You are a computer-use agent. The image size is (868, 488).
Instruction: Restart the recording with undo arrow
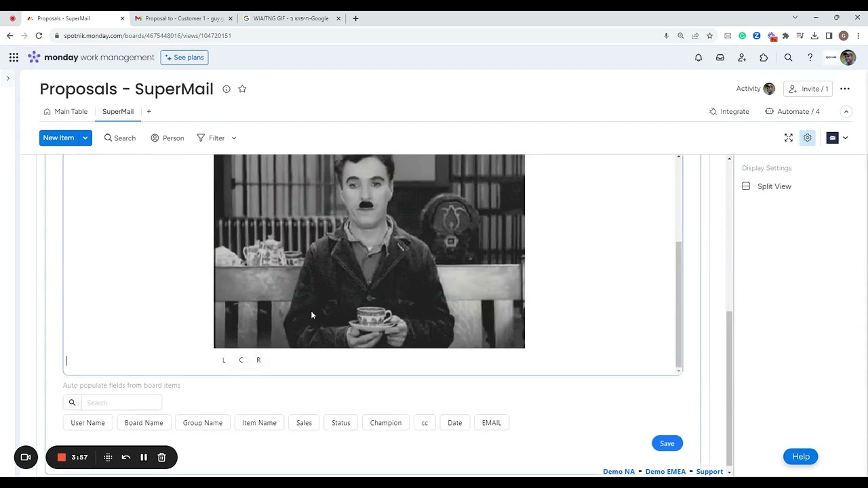tap(126, 457)
